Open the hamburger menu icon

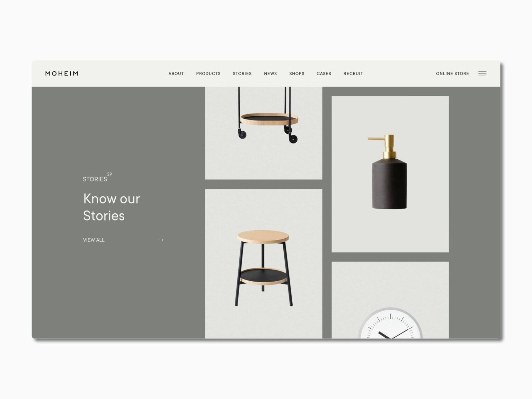[x=482, y=73]
